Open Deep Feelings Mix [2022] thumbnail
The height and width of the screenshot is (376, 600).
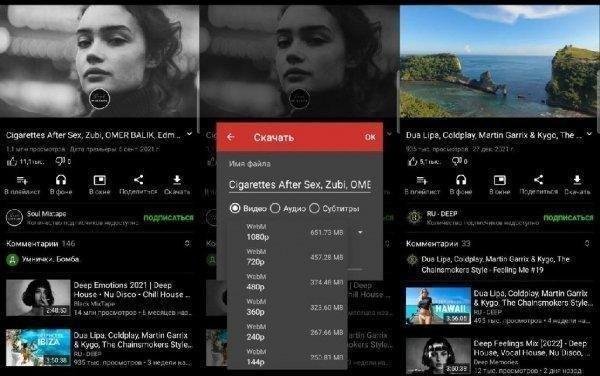point(438,355)
